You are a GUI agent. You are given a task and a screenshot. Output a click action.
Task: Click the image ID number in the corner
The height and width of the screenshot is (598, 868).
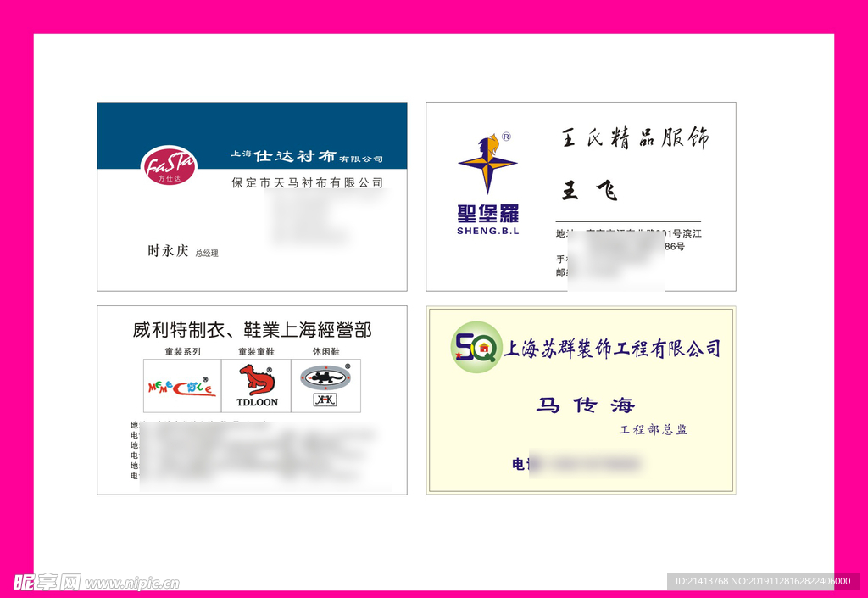(x=763, y=581)
